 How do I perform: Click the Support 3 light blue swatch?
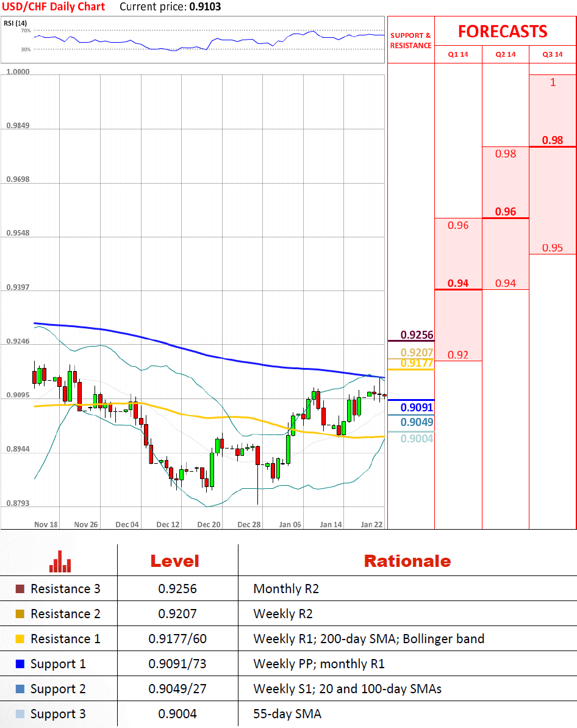tap(20, 714)
